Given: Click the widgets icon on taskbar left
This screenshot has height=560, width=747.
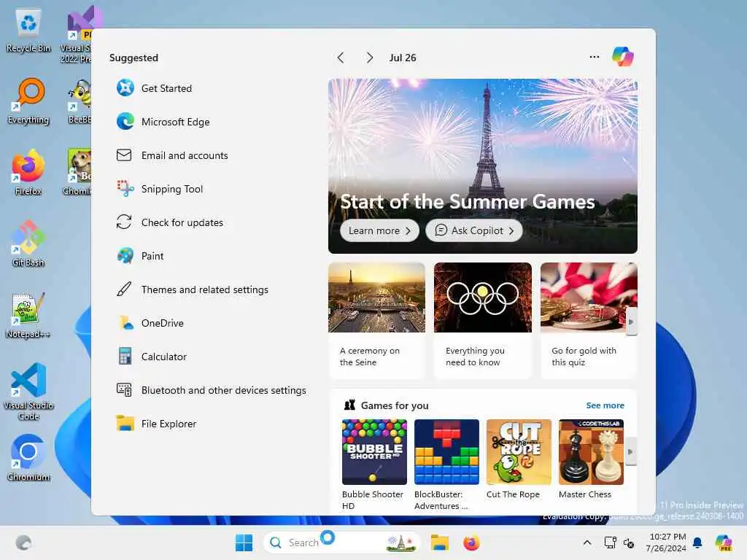Looking at the screenshot, I should [x=23, y=542].
